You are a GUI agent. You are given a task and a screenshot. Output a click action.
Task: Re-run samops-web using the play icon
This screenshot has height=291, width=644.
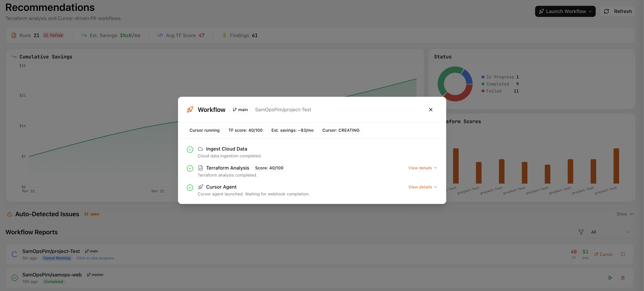click(x=610, y=278)
